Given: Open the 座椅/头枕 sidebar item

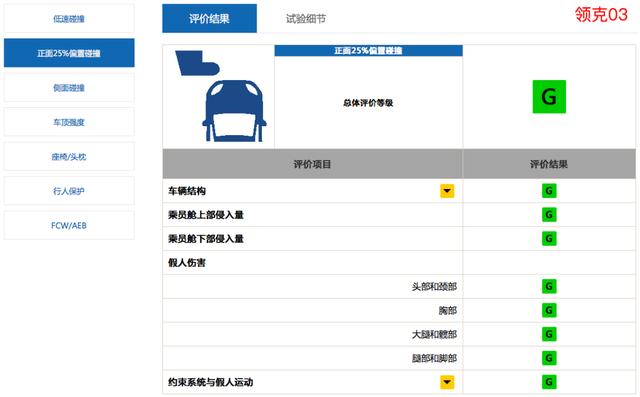Looking at the screenshot, I should tap(69, 157).
